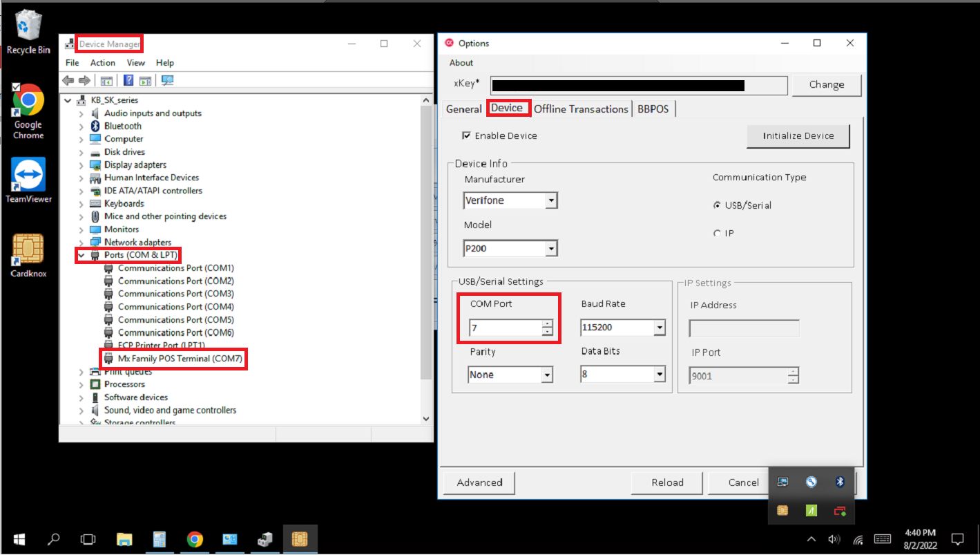Click the Advanced button in Options
This screenshot has height=555, width=980.
tap(478, 482)
